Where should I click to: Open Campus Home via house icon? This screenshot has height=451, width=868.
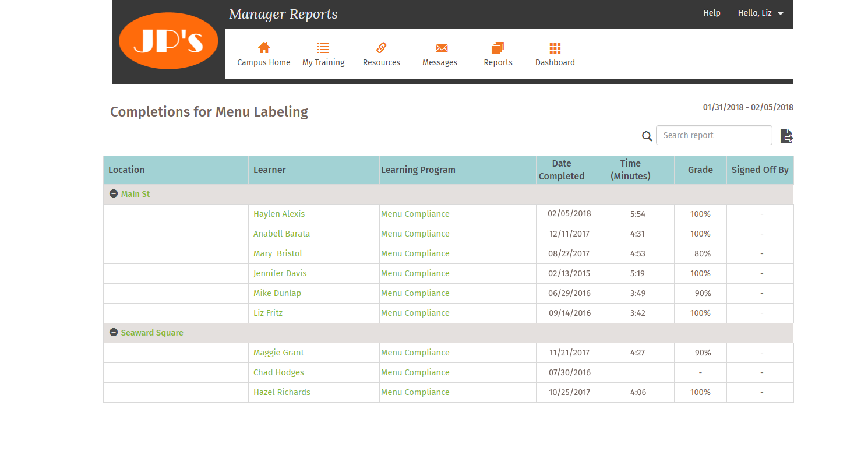pos(264,48)
